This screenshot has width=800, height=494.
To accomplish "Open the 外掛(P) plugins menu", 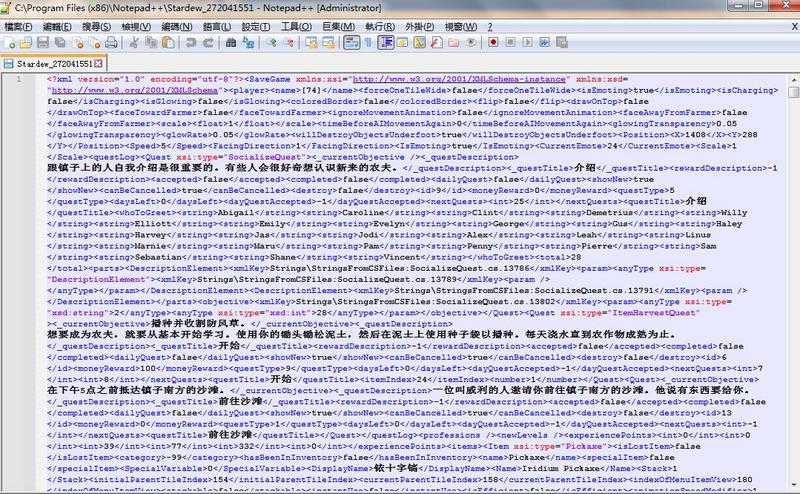I will pyautogui.click(x=419, y=27).
